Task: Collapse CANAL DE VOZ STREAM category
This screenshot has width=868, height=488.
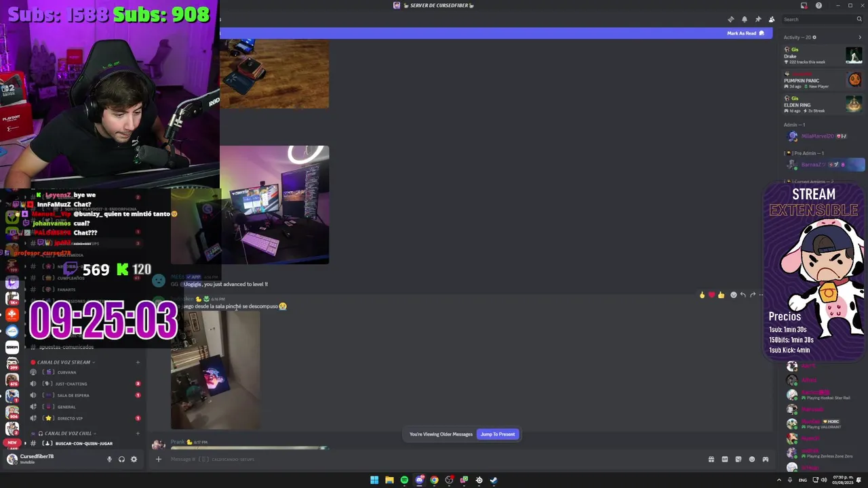Action: (63, 362)
